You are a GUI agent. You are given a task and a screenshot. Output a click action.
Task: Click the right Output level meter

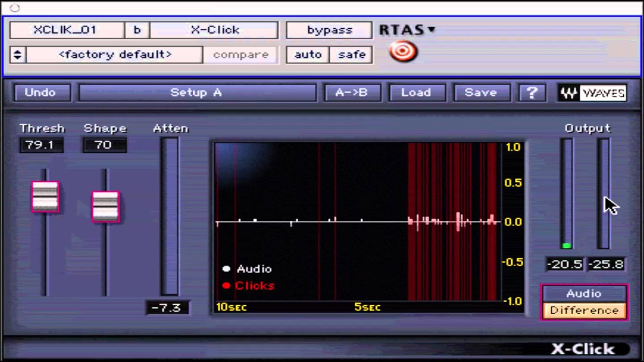(x=604, y=194)
